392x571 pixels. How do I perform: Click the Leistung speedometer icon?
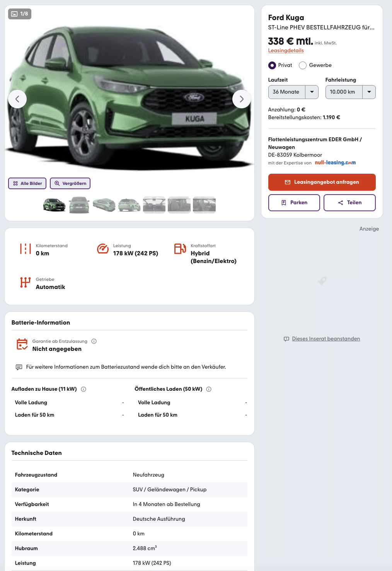pos(103,249)
